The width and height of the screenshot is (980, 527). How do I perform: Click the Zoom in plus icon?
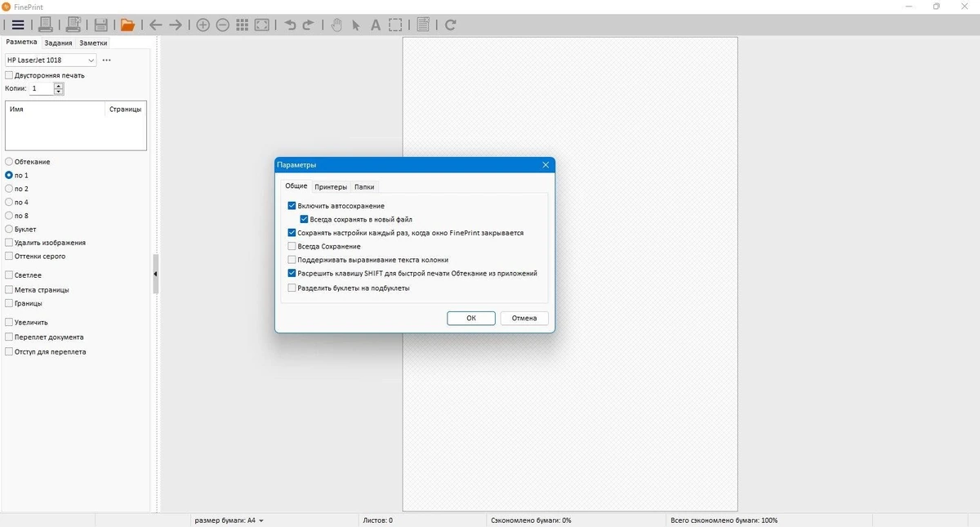[x=203, y=25]
